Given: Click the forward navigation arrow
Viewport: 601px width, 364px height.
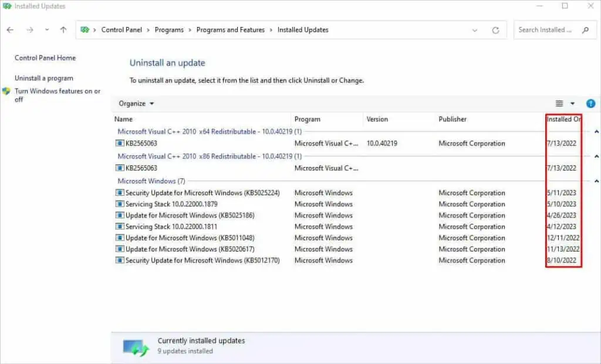Looking at the screenshot, I should coord(28,29).
